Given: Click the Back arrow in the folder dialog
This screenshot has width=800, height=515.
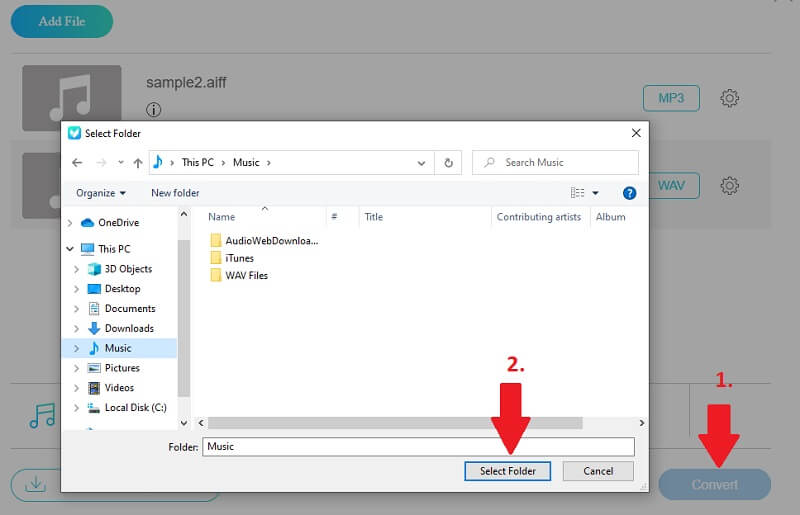Looking at the screenshot, I should [x=77, y=163].
